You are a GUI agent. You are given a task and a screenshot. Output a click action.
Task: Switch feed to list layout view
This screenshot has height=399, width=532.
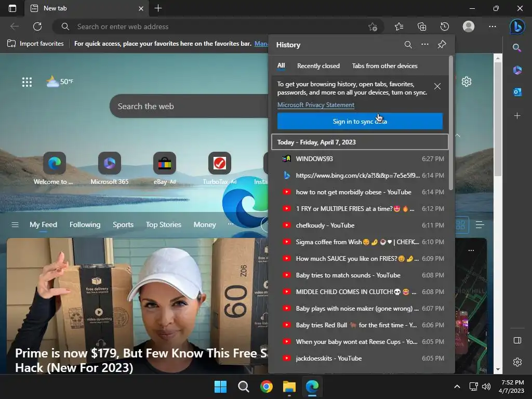[x=480, y=224]
